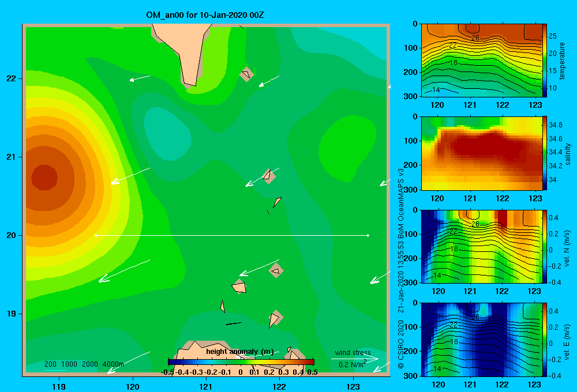Click longitude label 119 on map axis
This screenshot has width=577, height=392.
59,386
